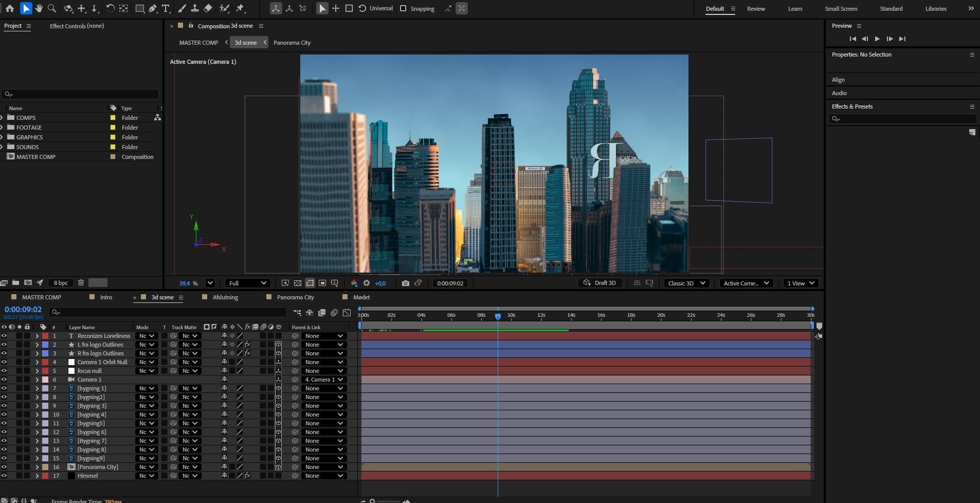Toggle visibility of Camera 1 Orbit Null layer
This screenshot has width=980, height=503.
[4, 362]
